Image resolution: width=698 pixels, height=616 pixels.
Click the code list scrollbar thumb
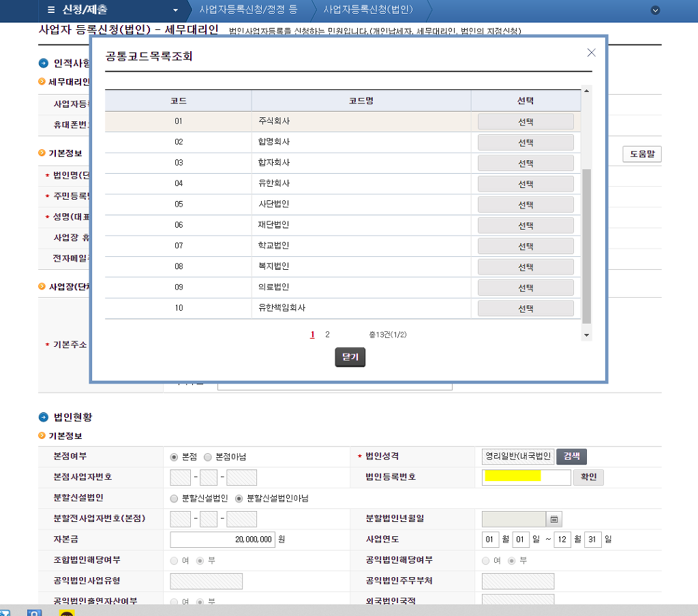coord(587,246)
